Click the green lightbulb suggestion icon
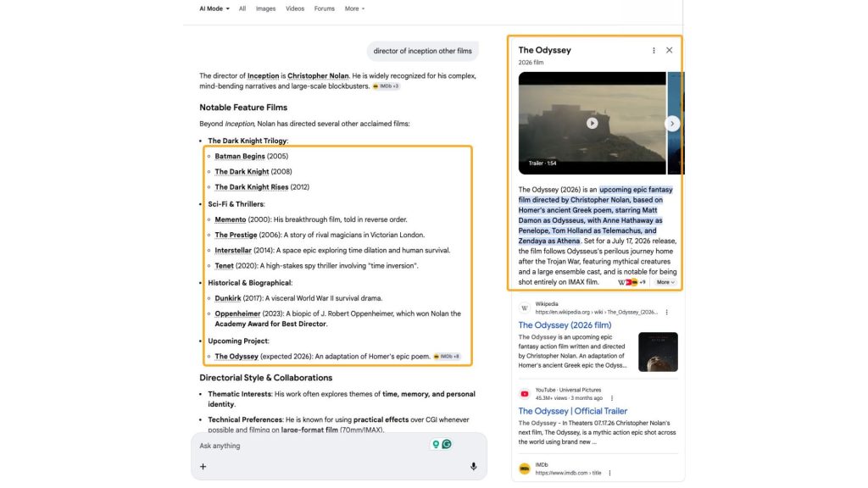This screenshot has height=488, width=868. point(436,444)
